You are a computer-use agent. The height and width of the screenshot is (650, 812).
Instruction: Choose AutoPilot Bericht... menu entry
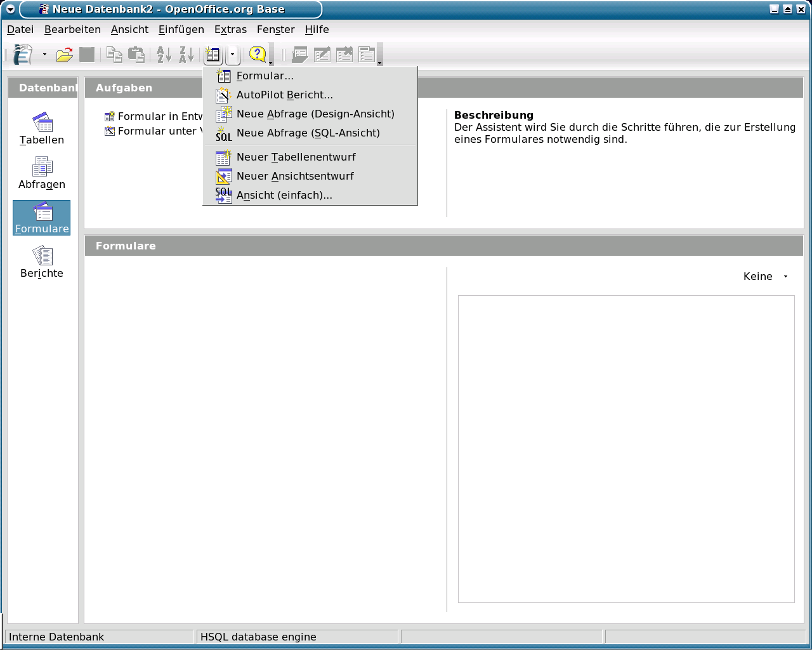point(310,95)
